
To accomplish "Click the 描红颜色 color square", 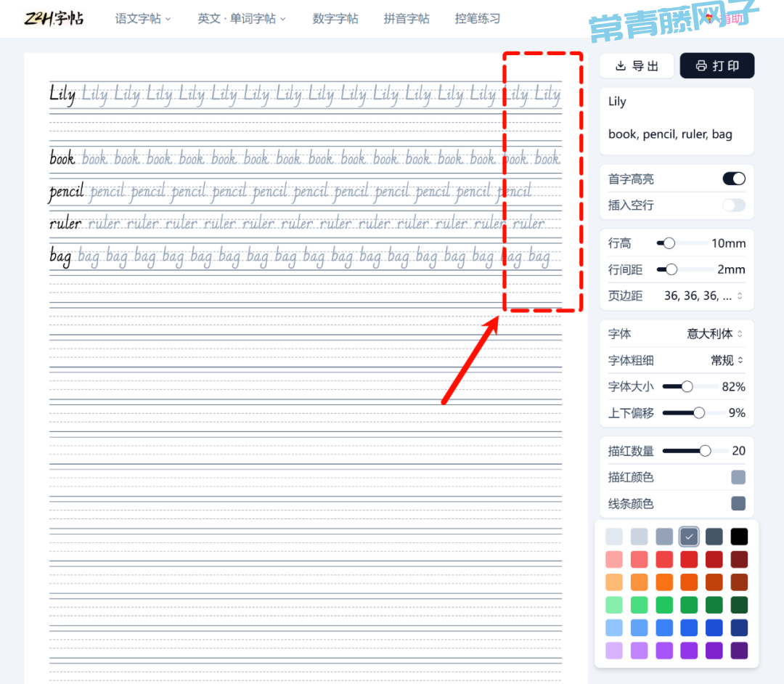I will click(738, 477).
